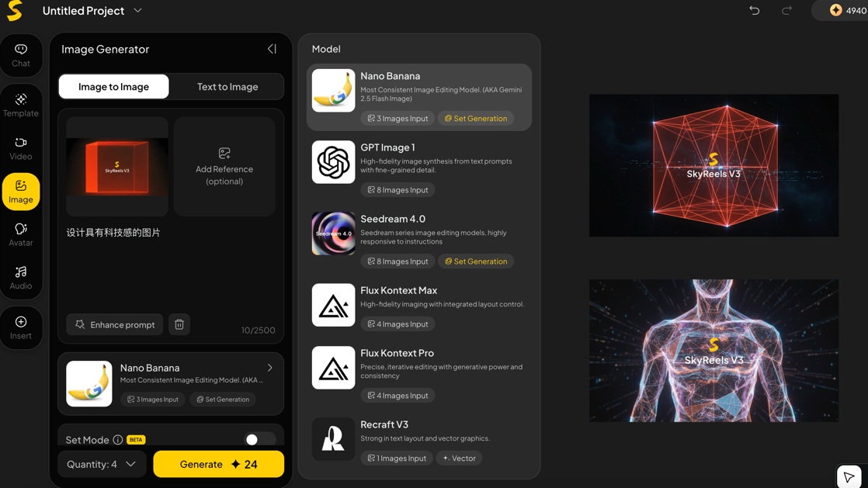Open the Chat panel from the sidebar

click(21, 55)
